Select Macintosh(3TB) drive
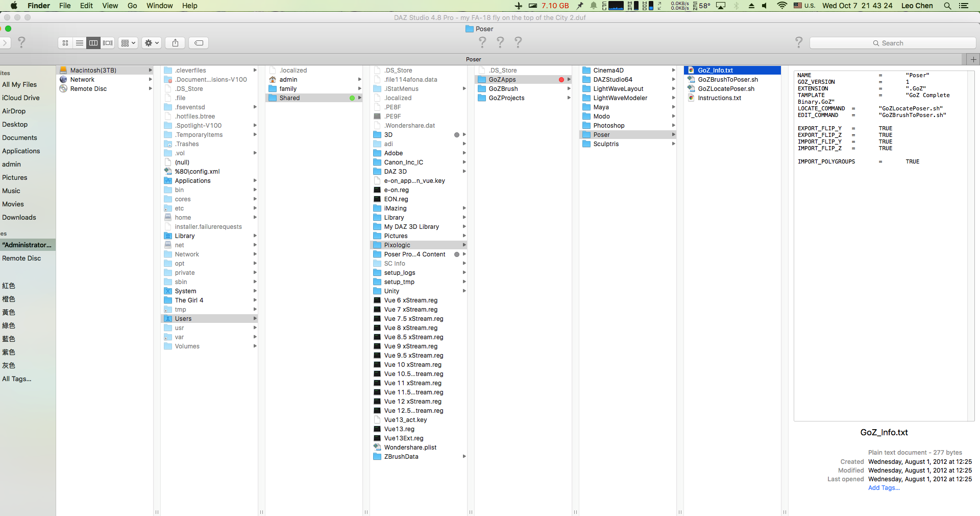Viewport: 980px width, 516px height. click(x=105, y=70)
